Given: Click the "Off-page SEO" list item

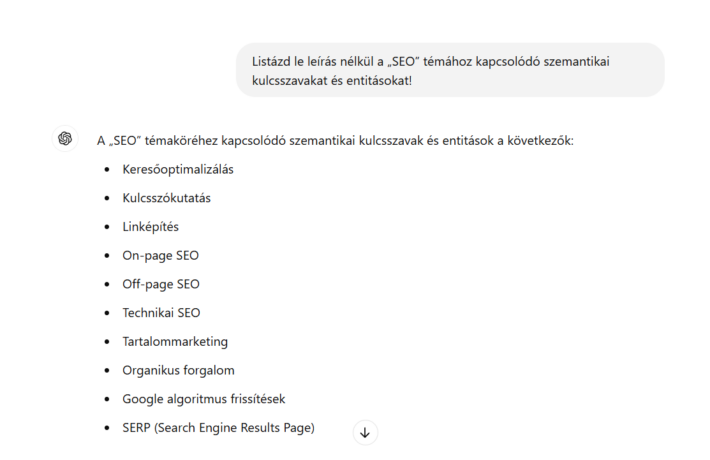Looking at the screenshot, I should click(x=161, y=284).
